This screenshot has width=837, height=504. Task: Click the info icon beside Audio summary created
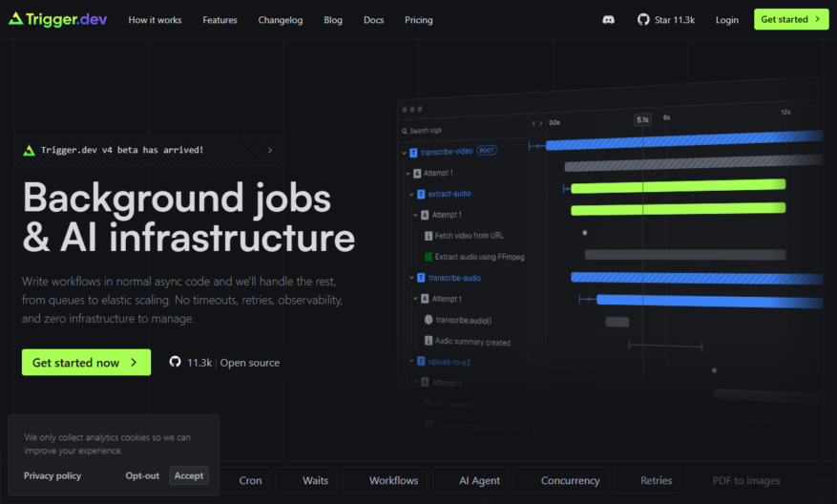pos(429,341)
